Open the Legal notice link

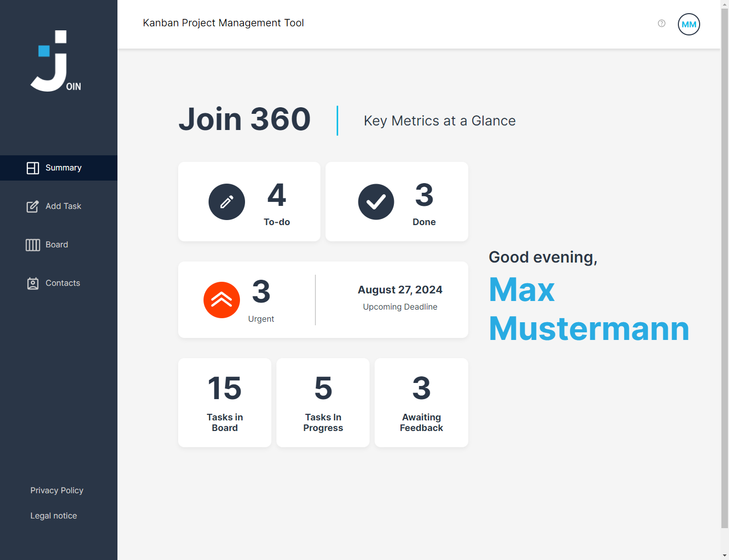54,516
